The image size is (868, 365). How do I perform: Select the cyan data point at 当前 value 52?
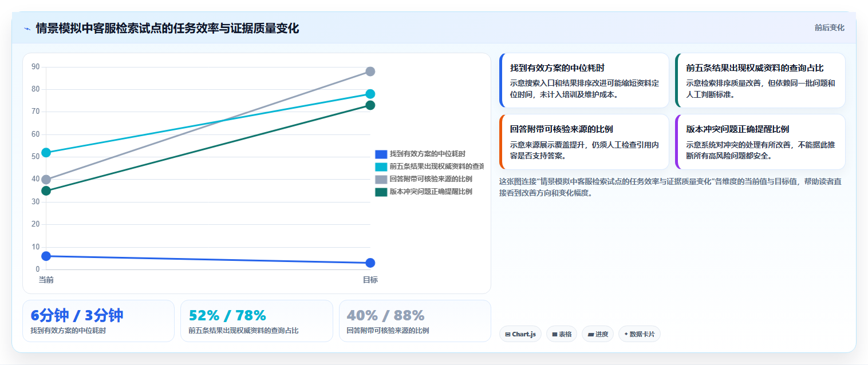point(46,152)
